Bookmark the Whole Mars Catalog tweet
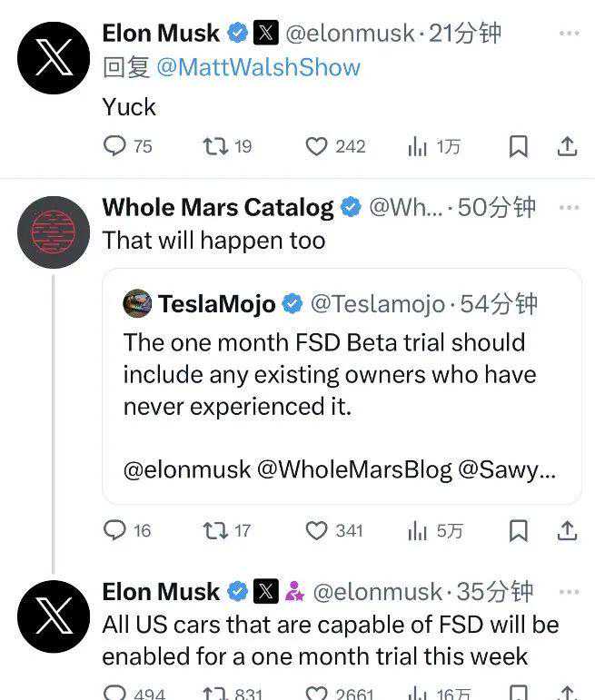Screen dimensions: 595x700 518,530
